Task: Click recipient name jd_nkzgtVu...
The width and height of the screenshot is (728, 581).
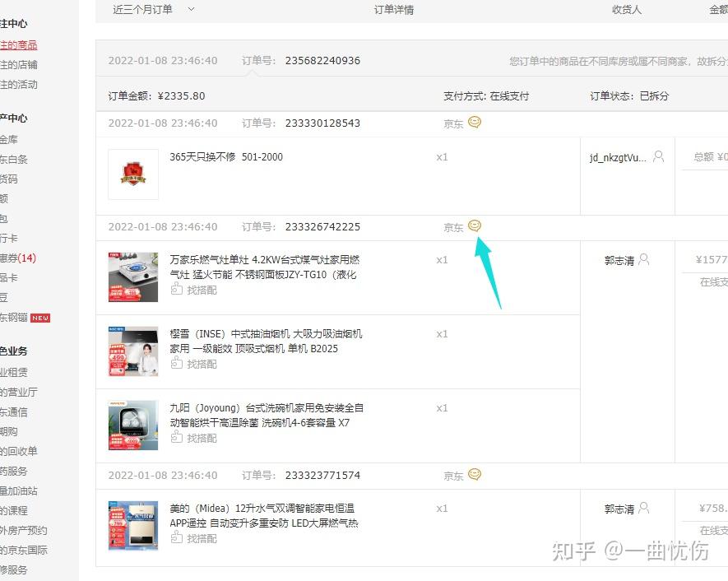Action: pos(618,157)
